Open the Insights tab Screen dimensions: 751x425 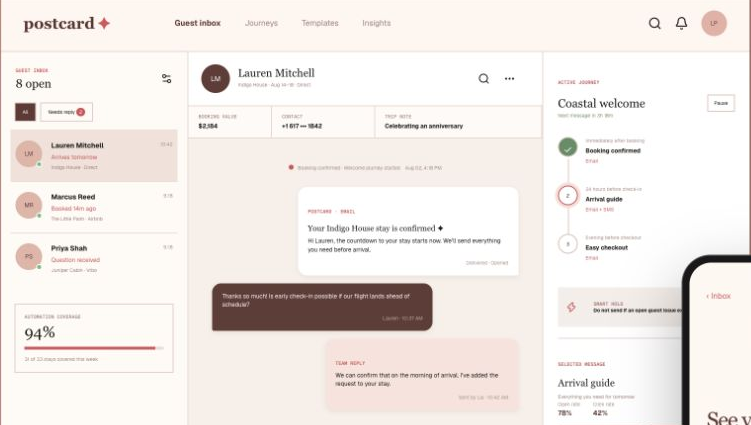(x=376, y=23)
